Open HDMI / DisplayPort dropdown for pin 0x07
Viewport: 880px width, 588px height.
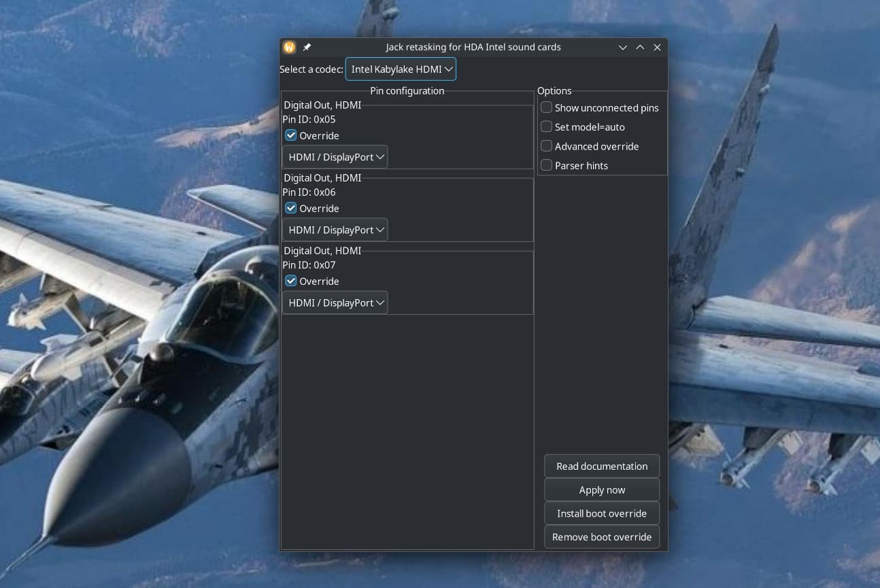click(335, 302)
